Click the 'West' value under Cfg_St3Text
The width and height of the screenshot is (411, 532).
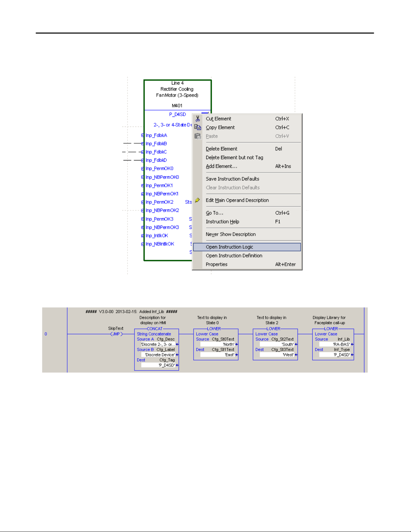pyautogui.click(x=277, y=355)
